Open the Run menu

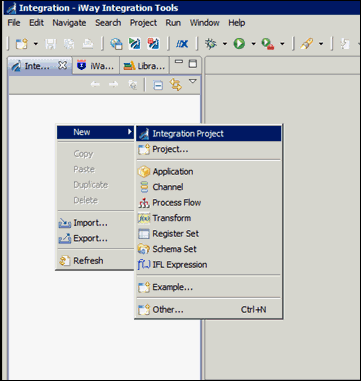point(173,23)
